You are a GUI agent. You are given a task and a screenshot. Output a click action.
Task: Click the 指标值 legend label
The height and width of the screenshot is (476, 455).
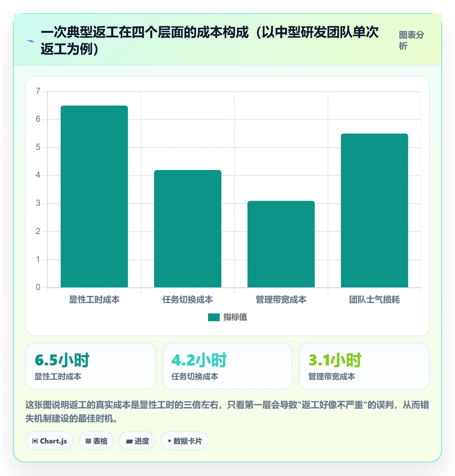coord(235,317)
